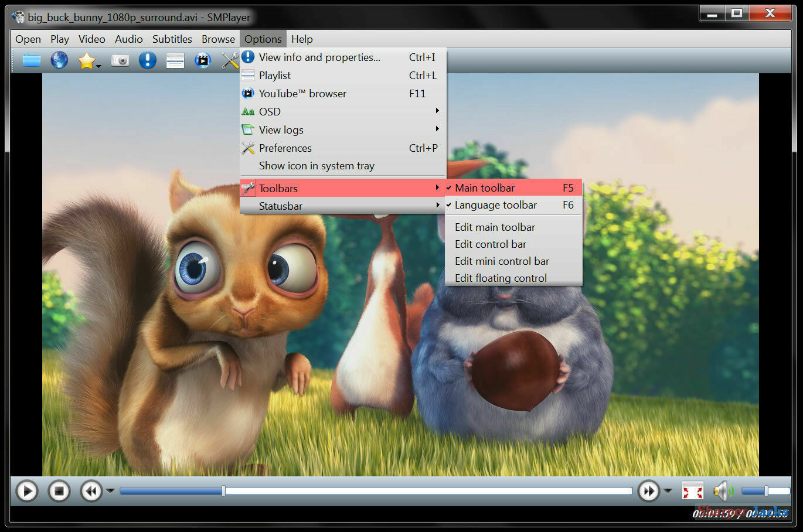Image resolution: width=803 pixels, height=532 pixels.
Task: Expand the View logs submenu
Action: click(x=343, y=129)
